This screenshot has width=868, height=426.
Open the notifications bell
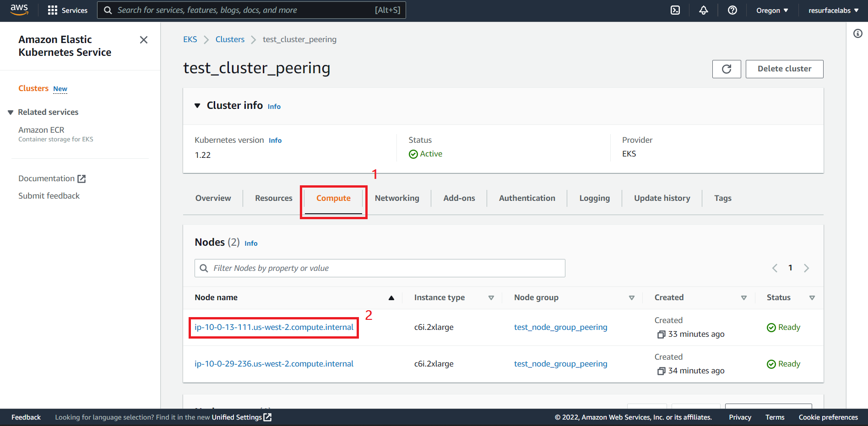point(704,10)
